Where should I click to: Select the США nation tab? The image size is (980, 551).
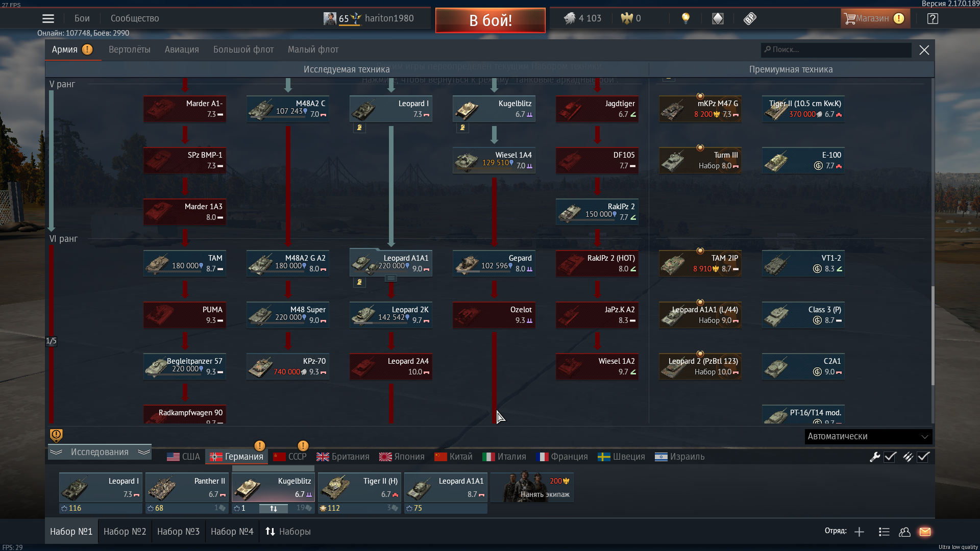click(x=183, y=457)
